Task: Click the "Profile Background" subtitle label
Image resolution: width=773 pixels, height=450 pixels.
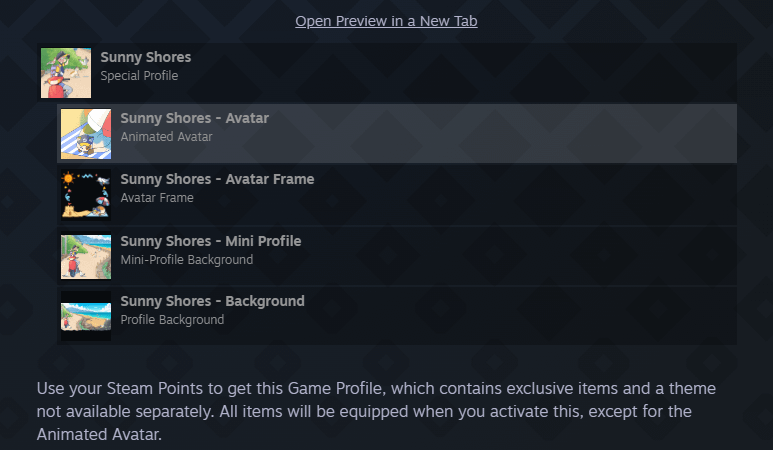Action: pyautogui.click(x=172, y=320)
